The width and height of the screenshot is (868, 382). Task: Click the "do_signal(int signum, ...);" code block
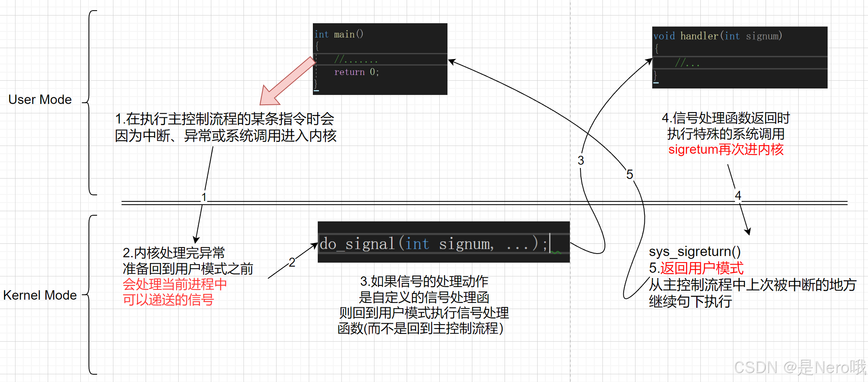click(443, 242)
